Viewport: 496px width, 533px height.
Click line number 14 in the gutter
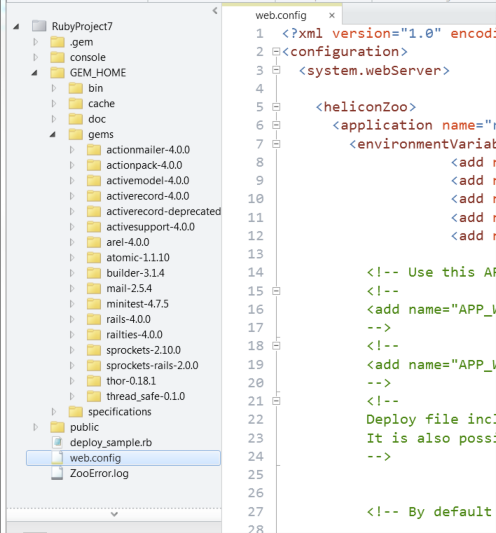pos(256,272)
